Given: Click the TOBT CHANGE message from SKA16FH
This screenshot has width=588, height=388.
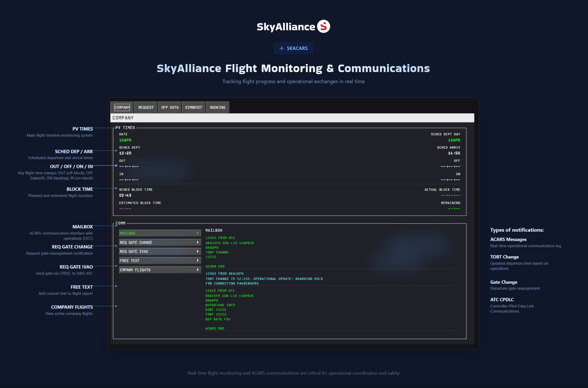Looking at the screenshot, I should pos(264,279).
